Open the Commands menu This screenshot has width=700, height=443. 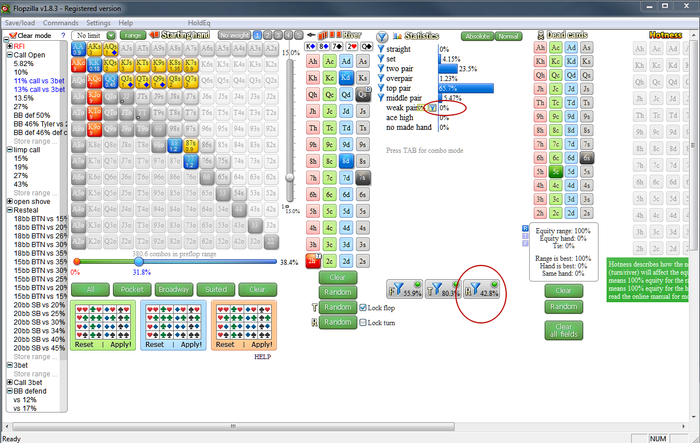[x=61, y=23]
